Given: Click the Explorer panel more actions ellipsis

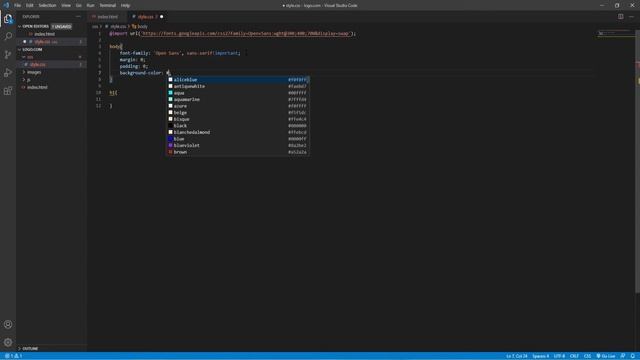Looking at the screenshot, I should 78,17.
